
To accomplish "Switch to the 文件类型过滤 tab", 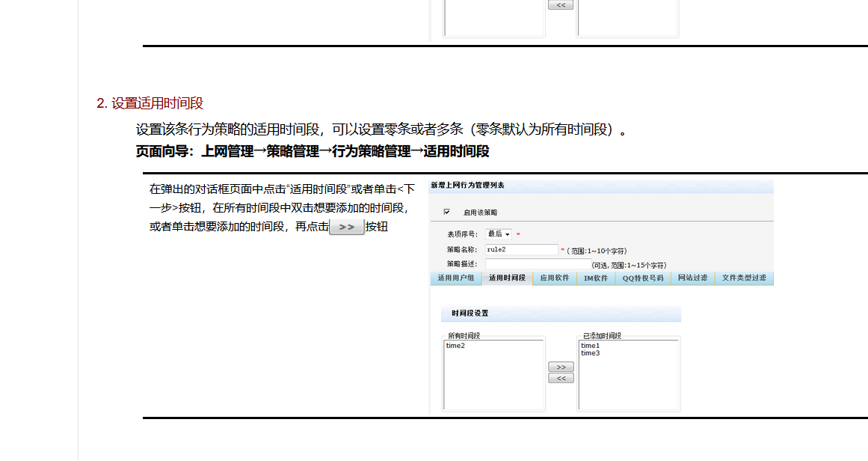I will (744, 278).
